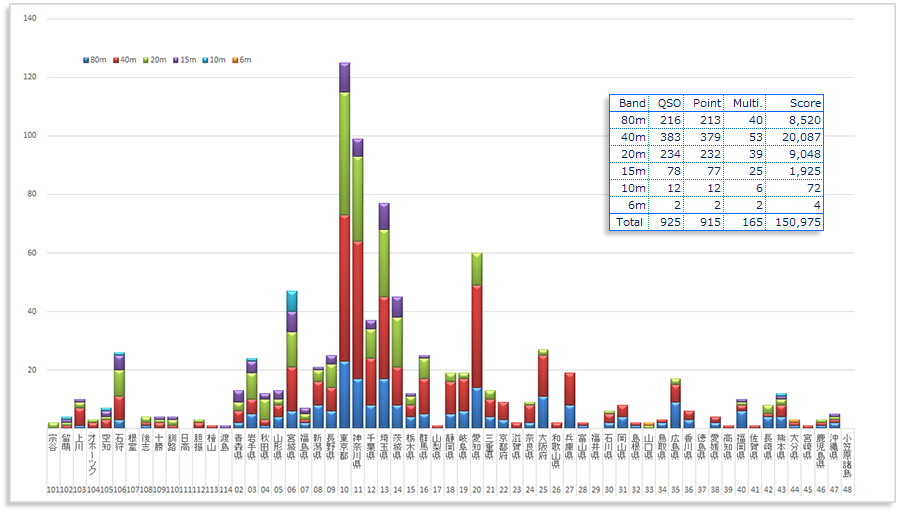
Task: Select the 40m row score 20,087
Action: [x=802, y=137]
